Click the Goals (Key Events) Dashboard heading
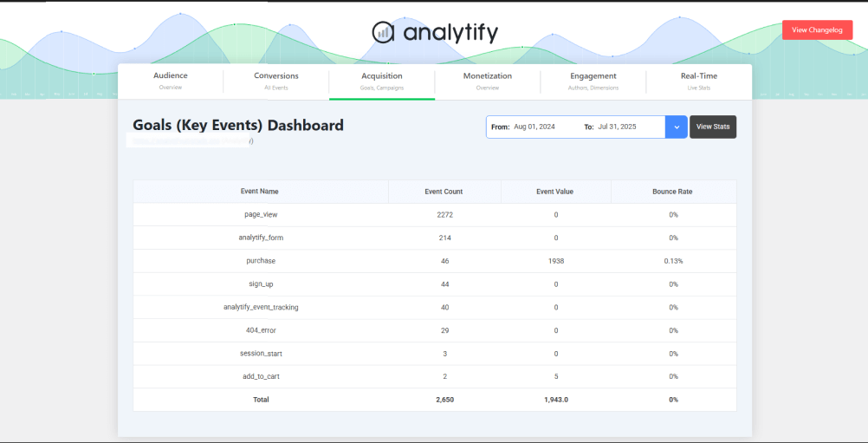The width and height of the screenshot is (868, 443). click(238, 125)
